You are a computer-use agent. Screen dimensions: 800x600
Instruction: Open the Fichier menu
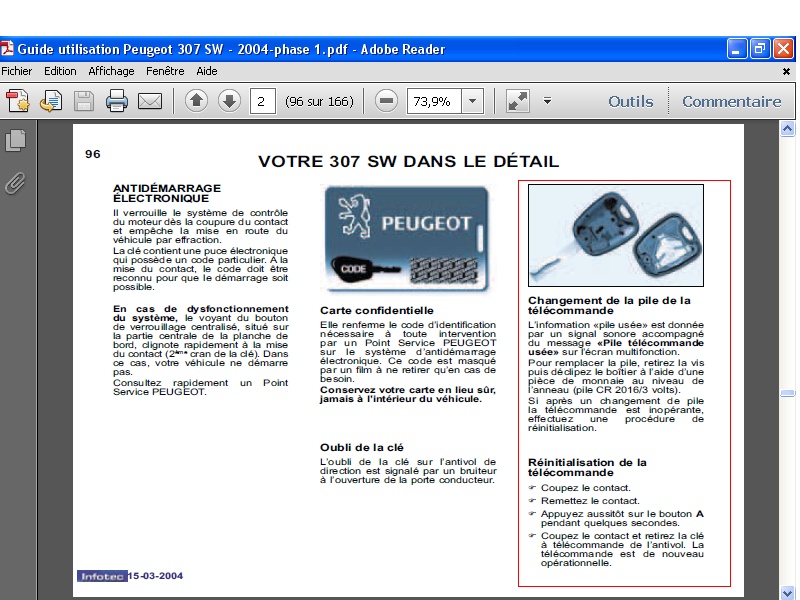point(16,71)
